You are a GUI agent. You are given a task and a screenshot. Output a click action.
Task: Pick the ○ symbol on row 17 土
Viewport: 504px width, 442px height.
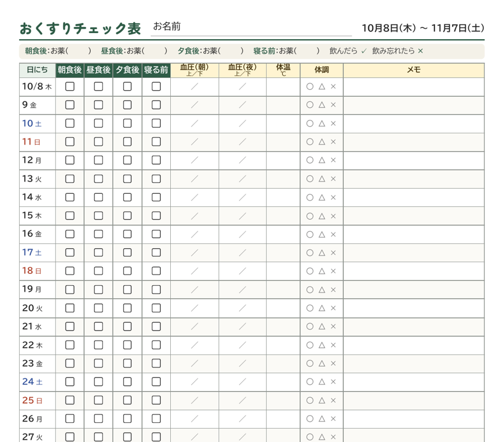pyautogui.click(x=310, y=253)
